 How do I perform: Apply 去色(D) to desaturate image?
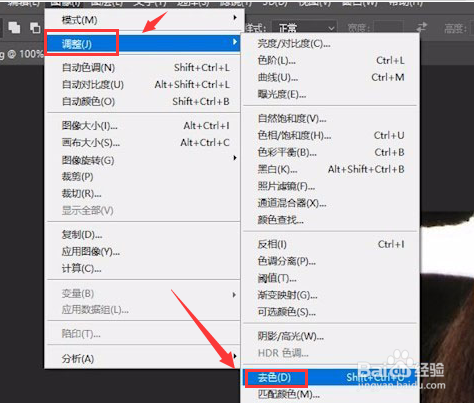330,378
